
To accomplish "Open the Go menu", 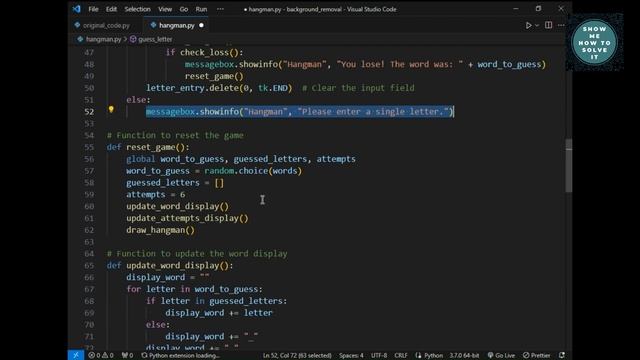I will click(x=184, y=9).
